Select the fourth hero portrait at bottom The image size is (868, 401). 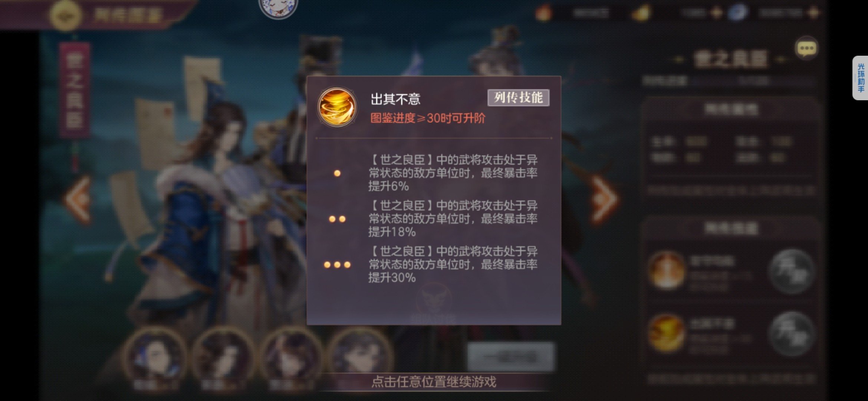point(359,353)
